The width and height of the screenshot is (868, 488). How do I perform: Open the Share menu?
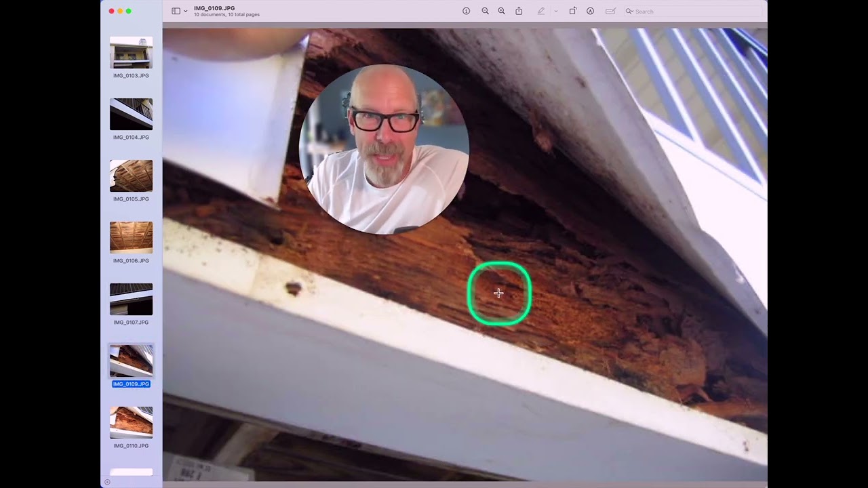(519, 11)
